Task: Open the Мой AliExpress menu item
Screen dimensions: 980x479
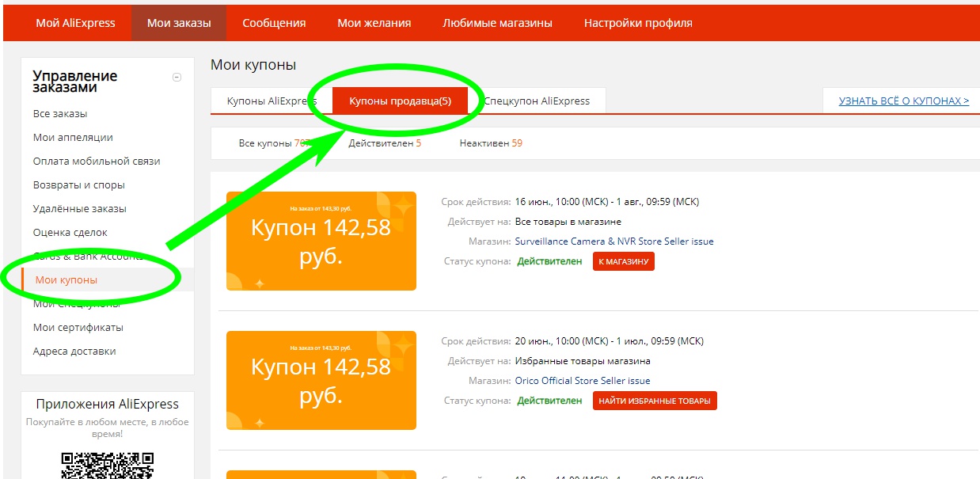Action: [x=75, y=23]
